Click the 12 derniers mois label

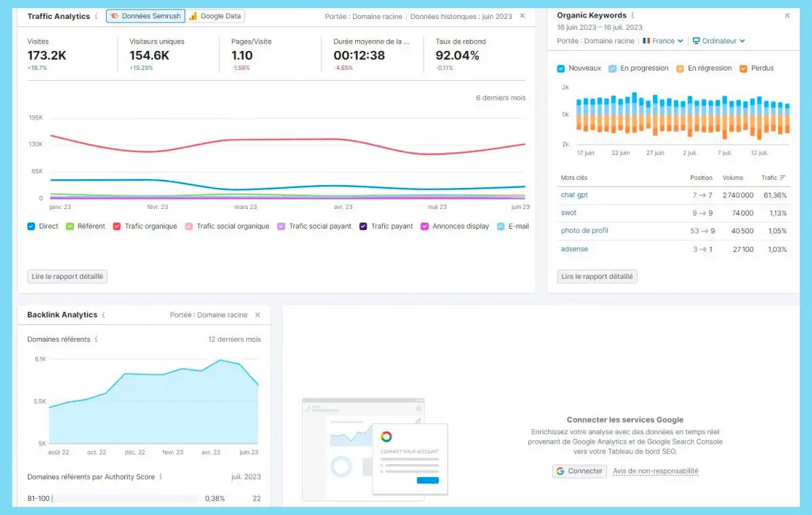tap(235, 339)
